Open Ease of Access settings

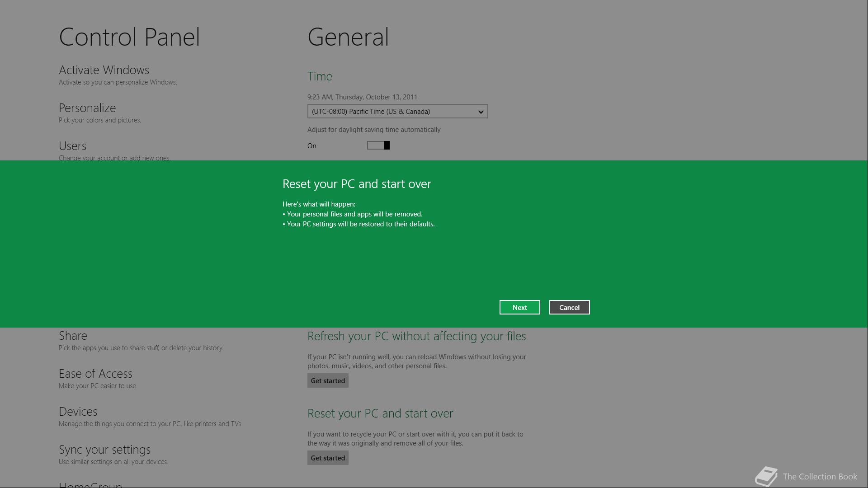coord(95,374)
